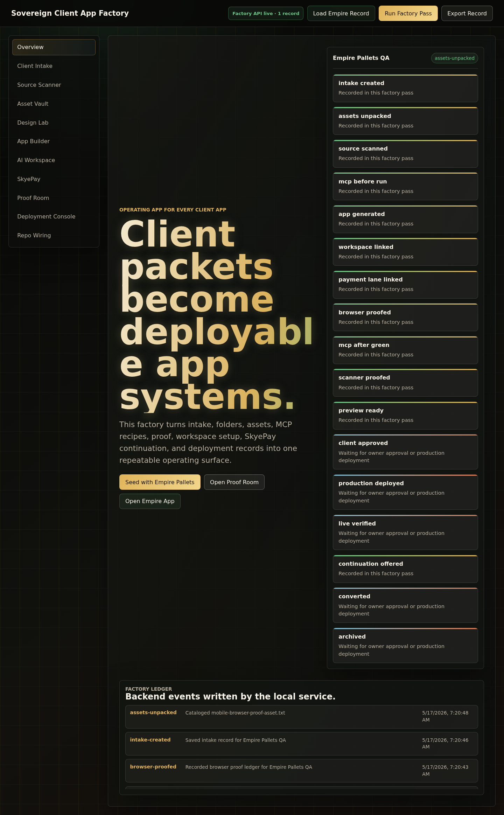Click the 7:20:43 AM timestamp

pyautogui.click(x=445, y=771)
